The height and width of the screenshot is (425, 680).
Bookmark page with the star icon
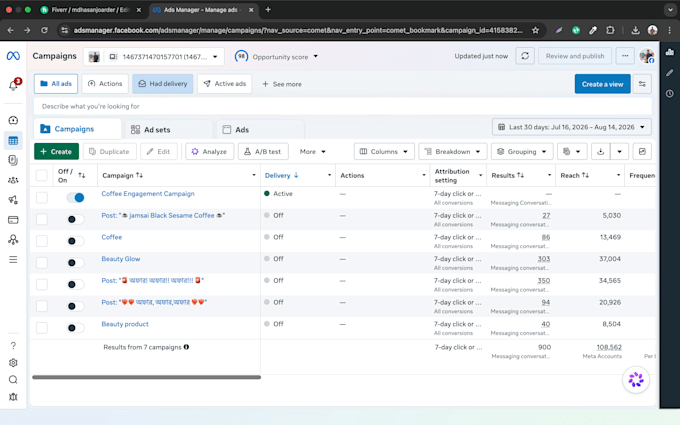click(535, 30)
